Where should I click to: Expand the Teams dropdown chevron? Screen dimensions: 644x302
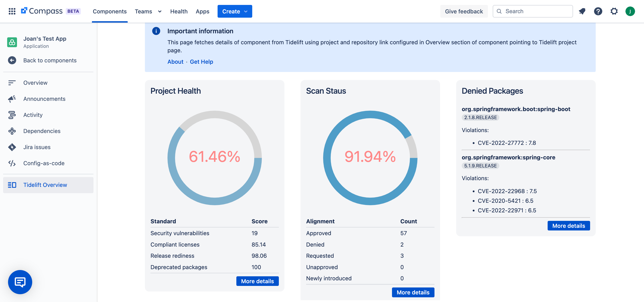tap(159, 11)
